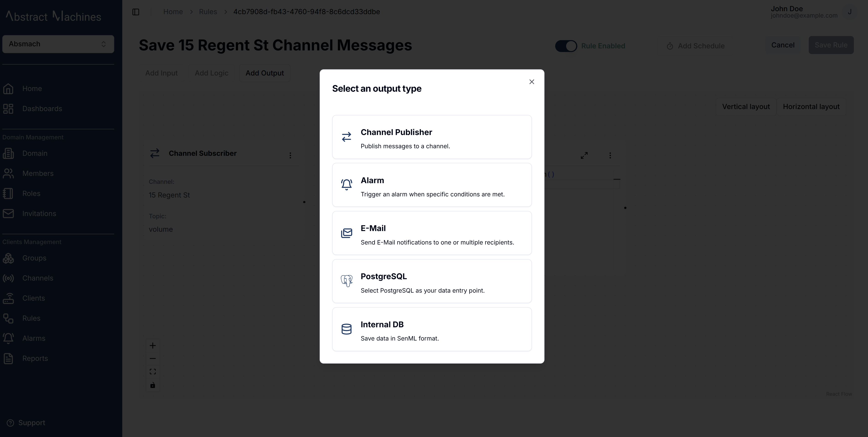Click the Alarms bell sidebar icon
The width and height of the screenshot is (868, 437).
tap(8, 338)
